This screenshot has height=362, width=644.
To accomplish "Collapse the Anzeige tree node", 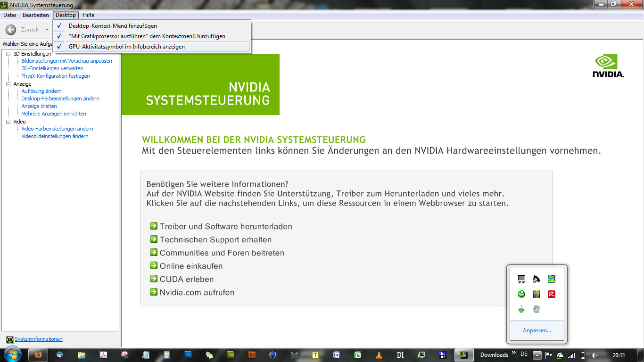I will [x=8, y=84].
